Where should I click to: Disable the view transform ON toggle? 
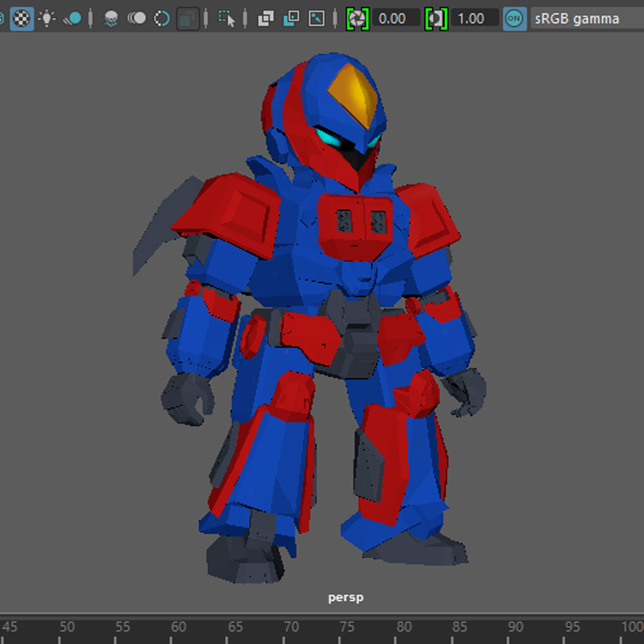point(514,18)
